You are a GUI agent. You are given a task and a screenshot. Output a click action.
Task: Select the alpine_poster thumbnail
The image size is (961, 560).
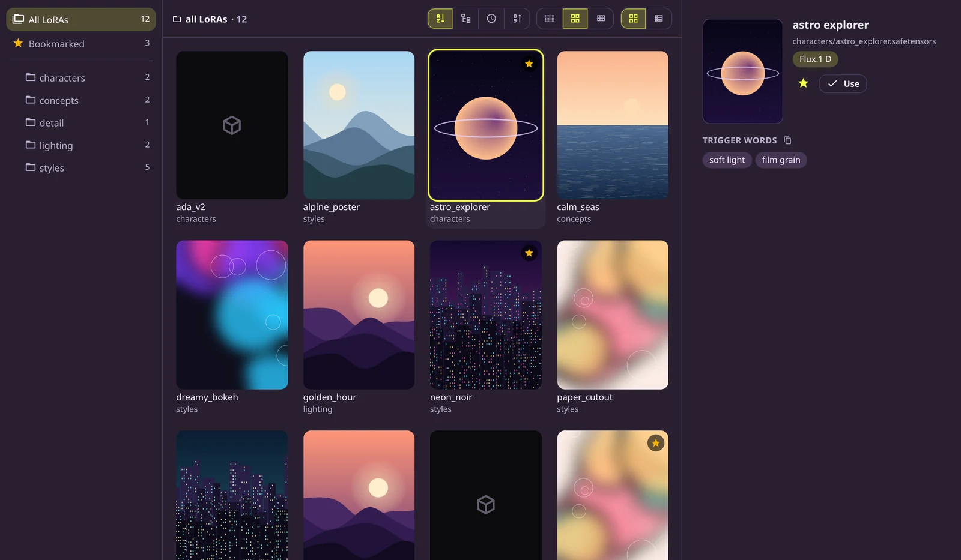click(x=359, y=125)
